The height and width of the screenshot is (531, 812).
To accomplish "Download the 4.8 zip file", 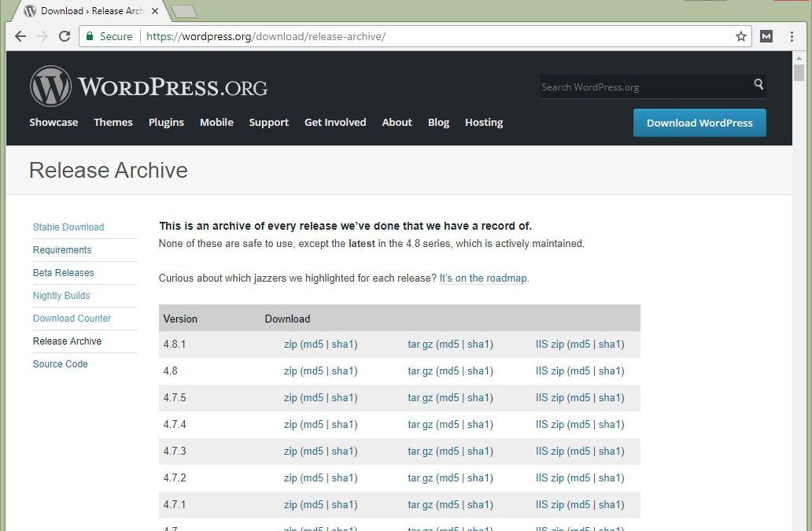I will click(290, 371).
